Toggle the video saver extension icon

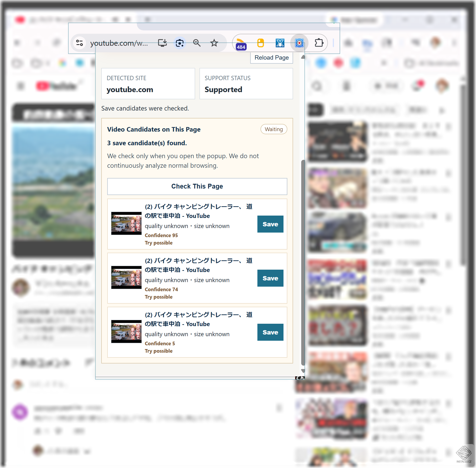coord(299,43)
